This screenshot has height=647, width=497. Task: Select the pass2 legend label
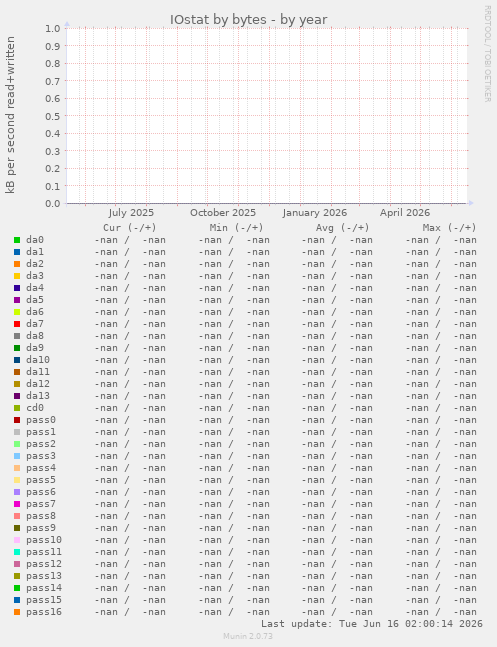41,444
